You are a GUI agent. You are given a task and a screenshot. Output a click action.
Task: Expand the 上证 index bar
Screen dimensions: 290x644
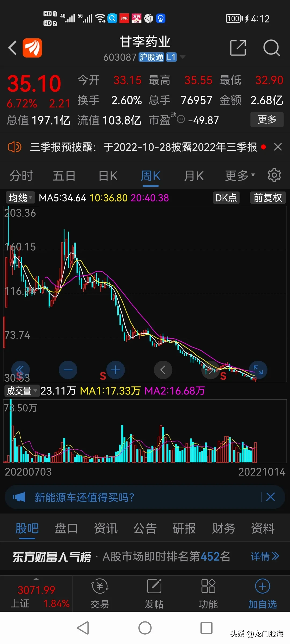36,594
